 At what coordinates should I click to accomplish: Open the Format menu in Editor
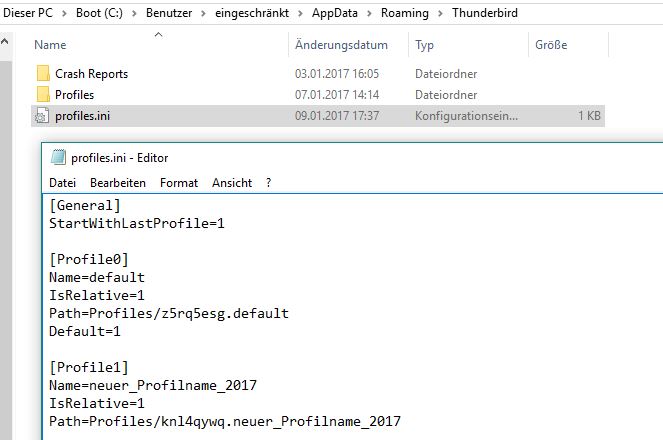tap(179, 183)
